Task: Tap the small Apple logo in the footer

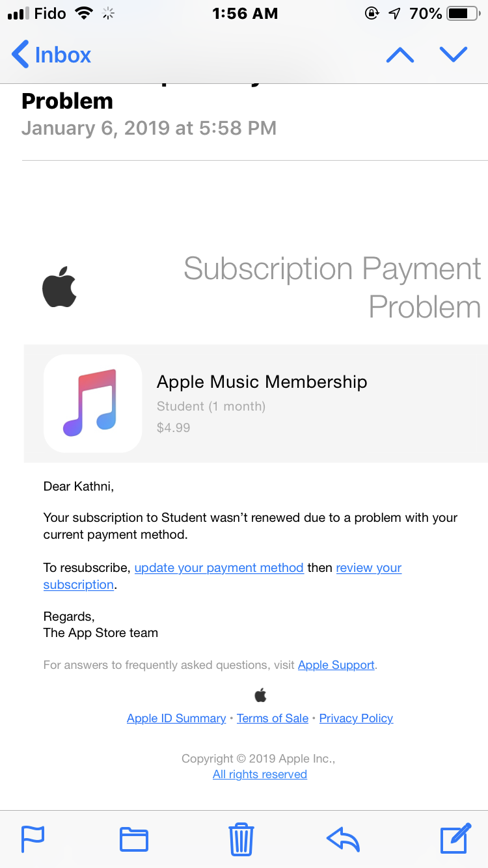Action: pos(260,695)
